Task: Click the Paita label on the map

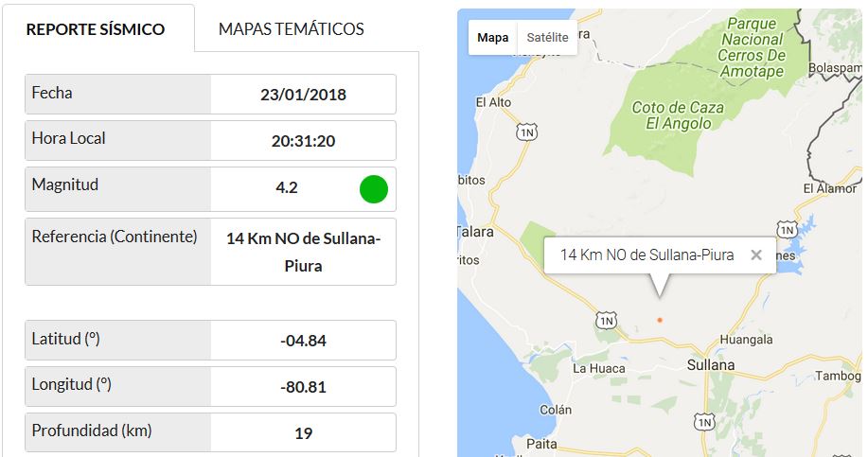Action: (x=541, y=444)
